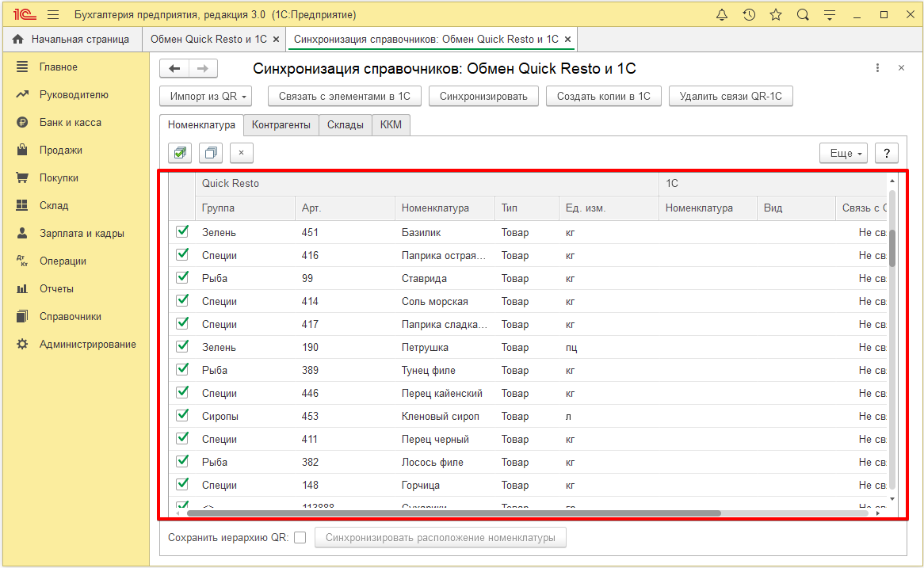The width and height of the screenshot is (924, 568).
Task: Close the synchronization form pane
Action: coord(901,68)
